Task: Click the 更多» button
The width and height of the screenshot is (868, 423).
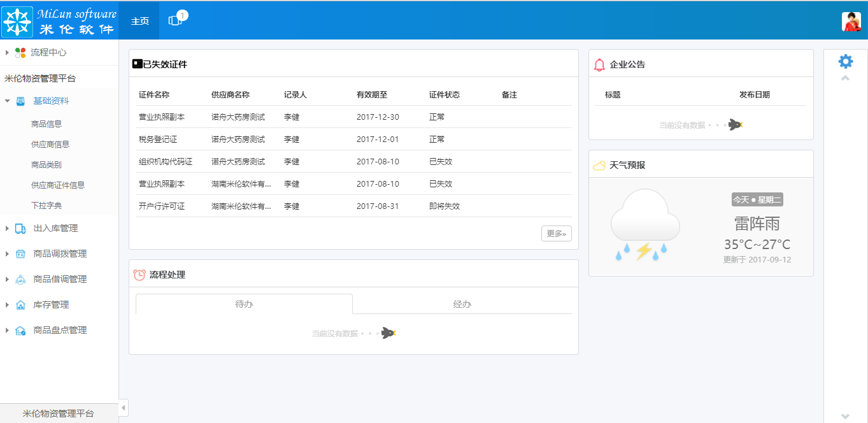Action: point(555,233)
